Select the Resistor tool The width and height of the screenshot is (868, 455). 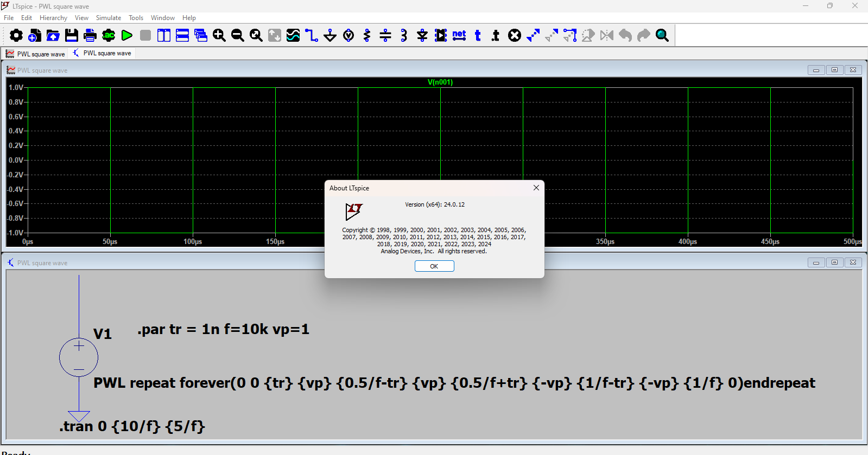367,35
